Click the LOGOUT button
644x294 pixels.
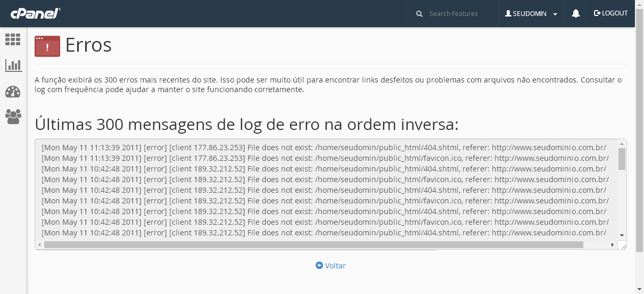(611, 13)
